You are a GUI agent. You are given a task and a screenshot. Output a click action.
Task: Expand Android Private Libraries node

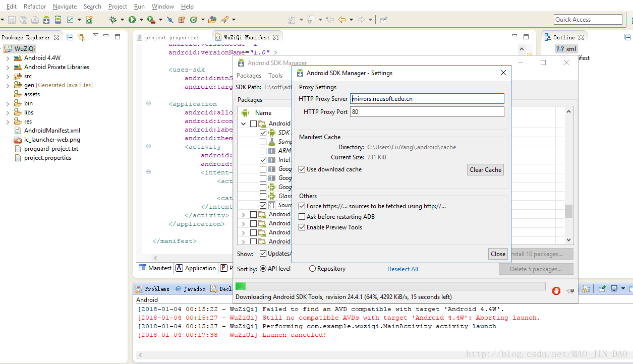(x=8, y=67)
